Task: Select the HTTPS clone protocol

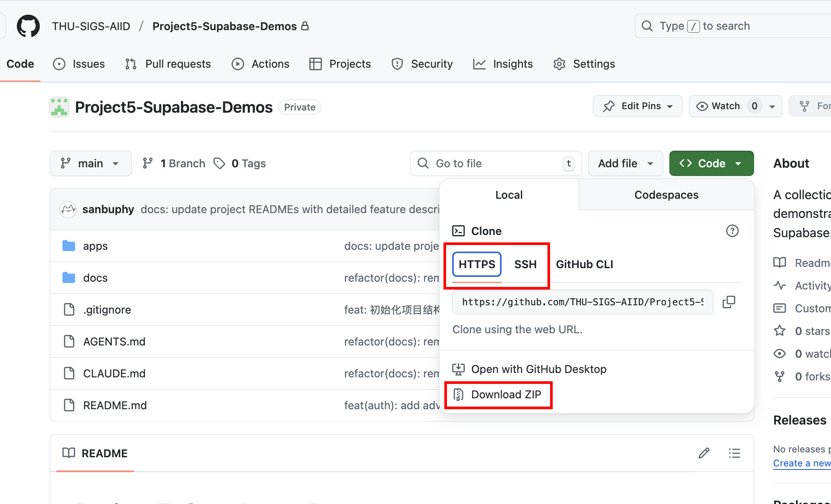Action: click(477, 264)
